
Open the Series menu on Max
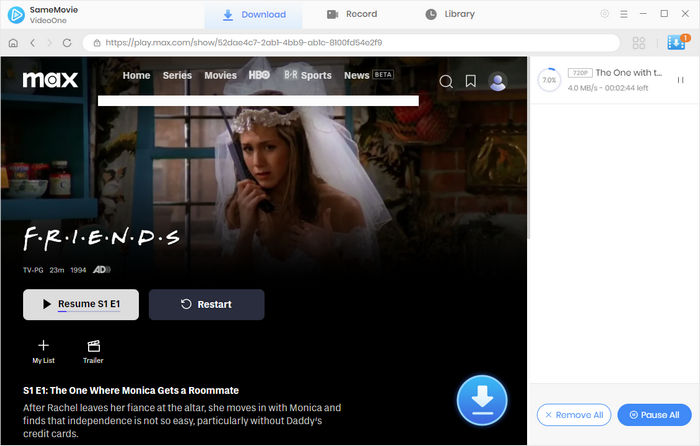pyautogui.click(x=177, y=75)
